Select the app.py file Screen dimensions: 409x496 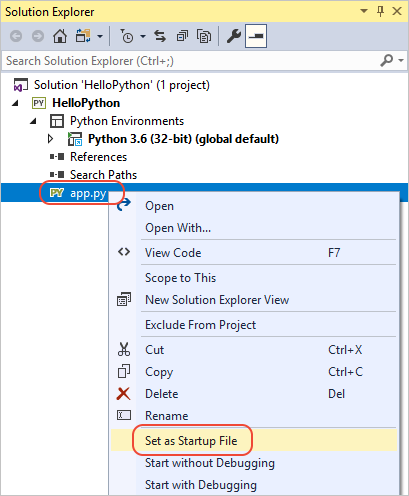coord(88,193)
